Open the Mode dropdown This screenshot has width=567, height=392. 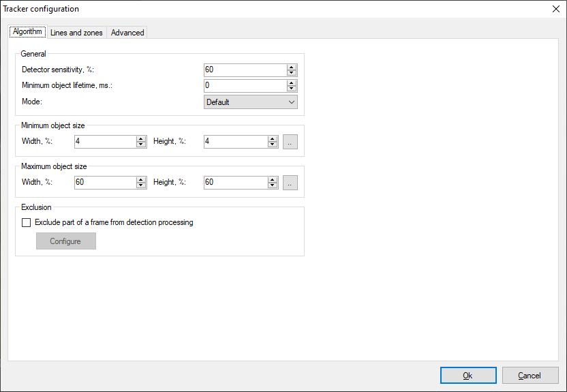click(251, 102)
